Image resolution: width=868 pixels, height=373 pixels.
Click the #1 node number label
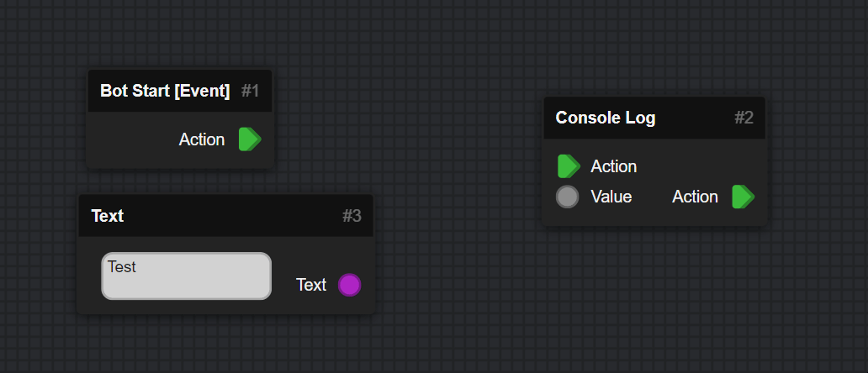click(250, 91)
